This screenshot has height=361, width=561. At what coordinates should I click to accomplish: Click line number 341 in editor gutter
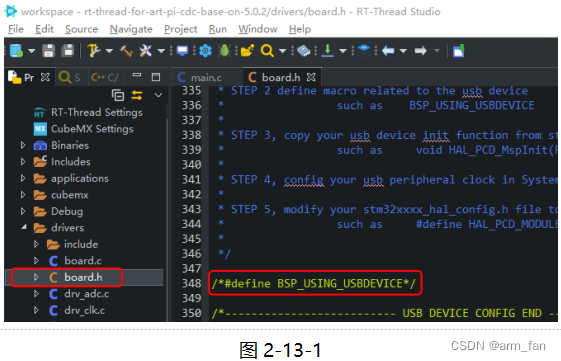tap(191, 179)
